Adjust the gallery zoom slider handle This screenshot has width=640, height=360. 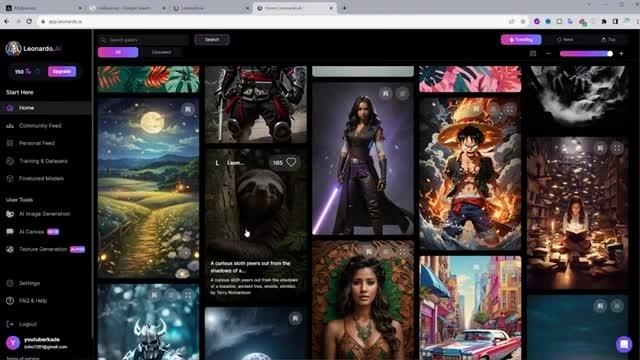click(610, 53)
